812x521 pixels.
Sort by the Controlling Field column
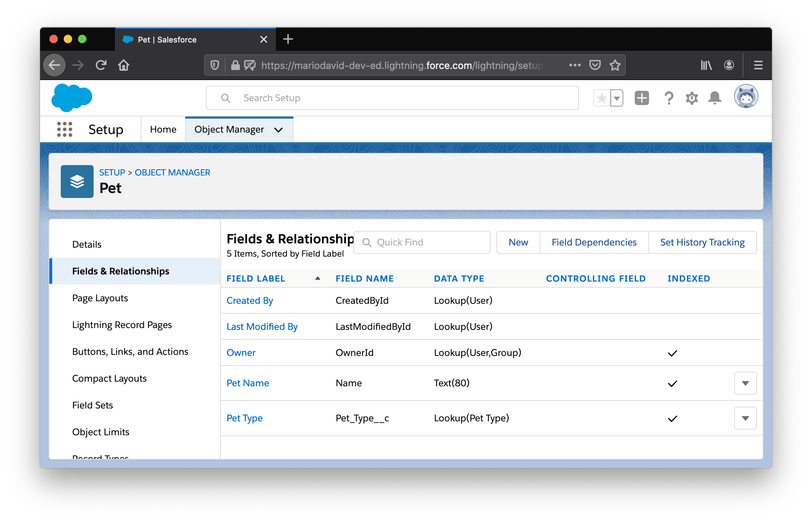[x=596, y=278]
